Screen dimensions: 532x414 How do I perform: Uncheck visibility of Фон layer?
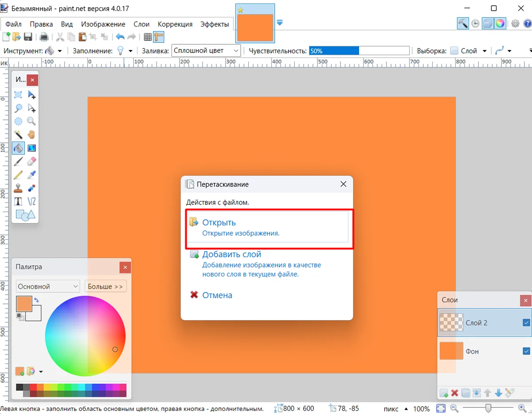[x=526, y=351]
